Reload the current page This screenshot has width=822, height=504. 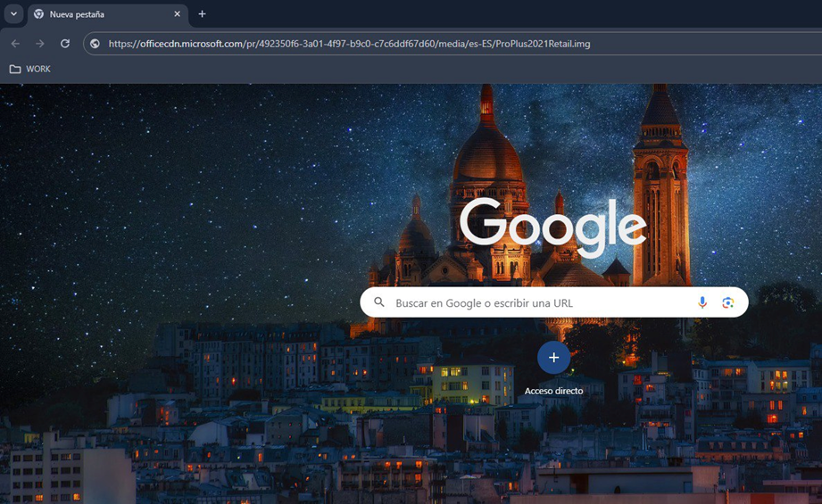[65, 44]
